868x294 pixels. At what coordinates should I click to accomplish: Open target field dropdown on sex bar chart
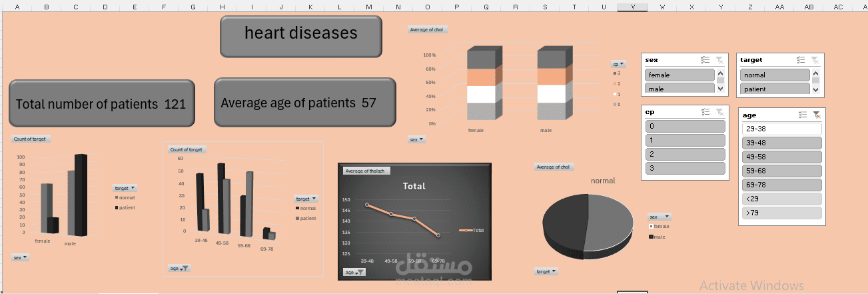pos(125,188)
